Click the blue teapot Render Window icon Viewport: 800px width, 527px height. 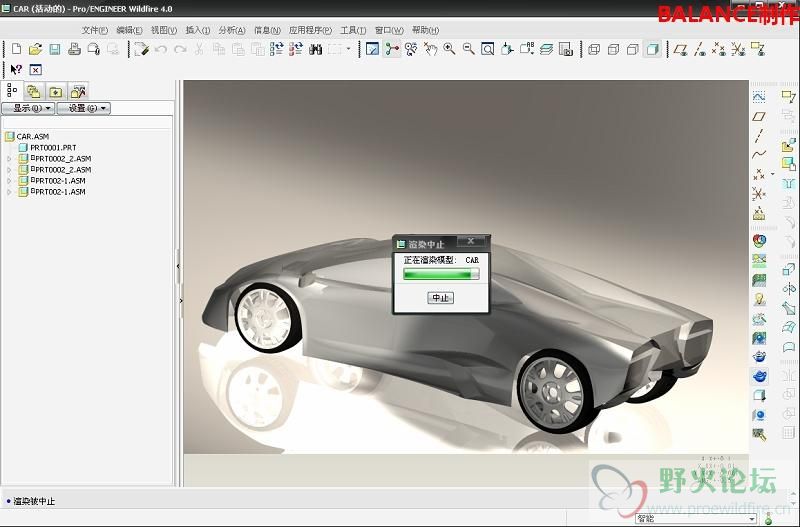(x=759, y=376)
